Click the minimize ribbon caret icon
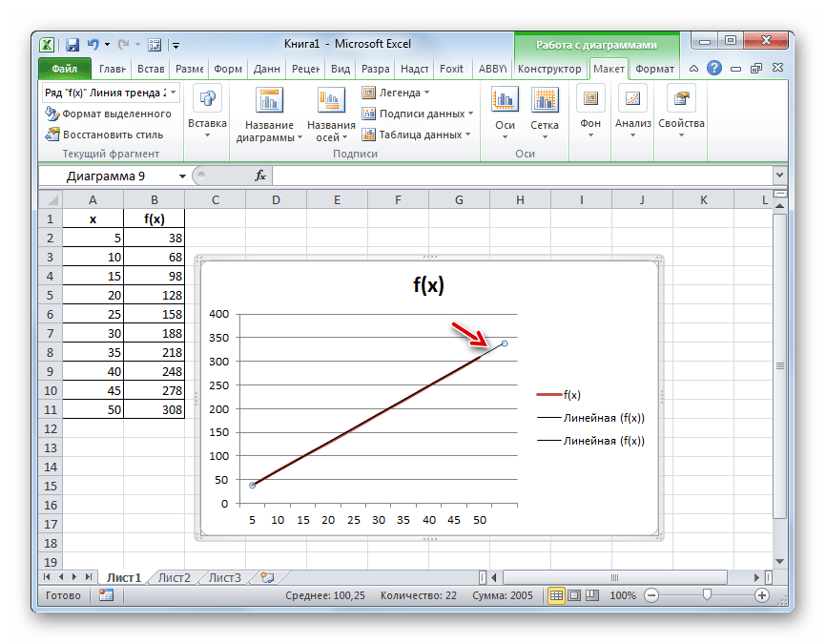The height and width of the screenshot is (644, 826). [x=693, y=69]
